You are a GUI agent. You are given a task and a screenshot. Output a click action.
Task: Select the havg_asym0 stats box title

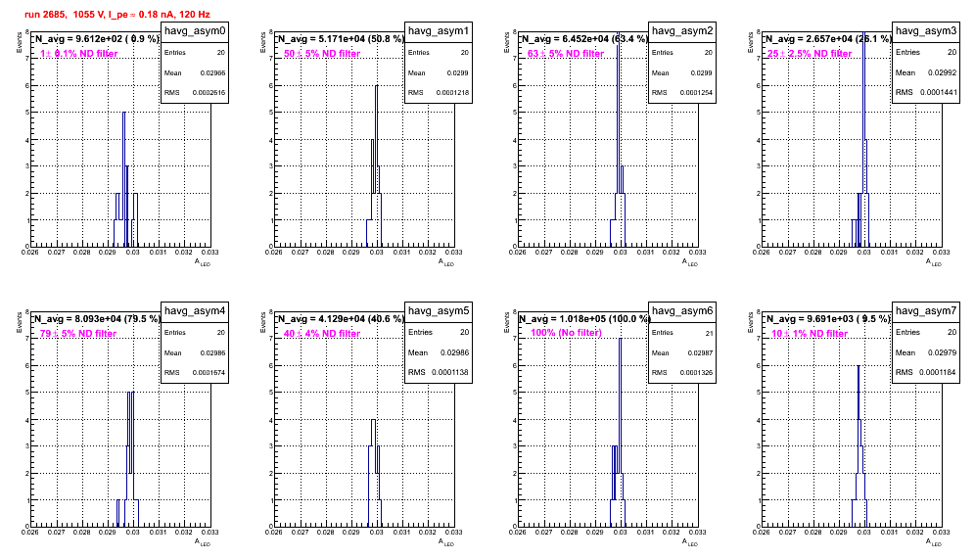pos(195,30)
